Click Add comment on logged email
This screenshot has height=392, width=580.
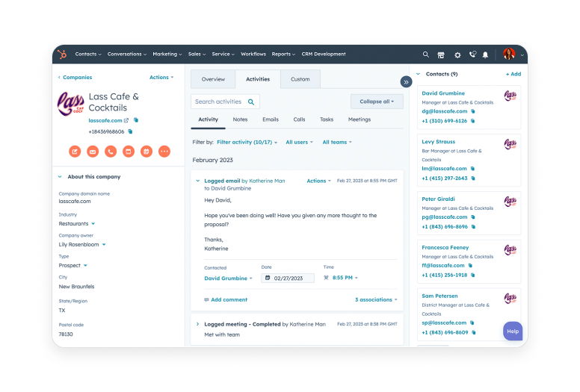(x=226, y=299)
